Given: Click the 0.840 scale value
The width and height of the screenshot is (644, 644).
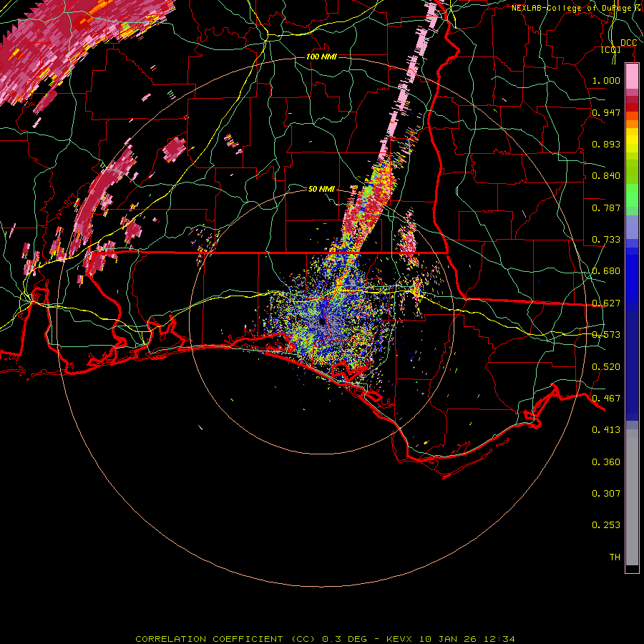Looking at the screenshot, I should pyautogui.click(x=606, y=176).
